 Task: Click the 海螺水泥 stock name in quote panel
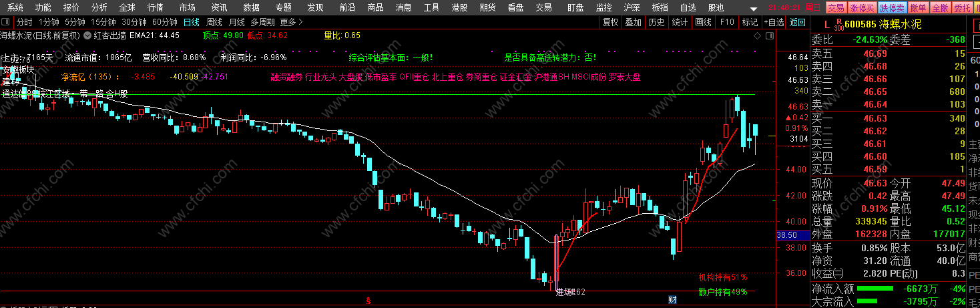click(901, 23)
